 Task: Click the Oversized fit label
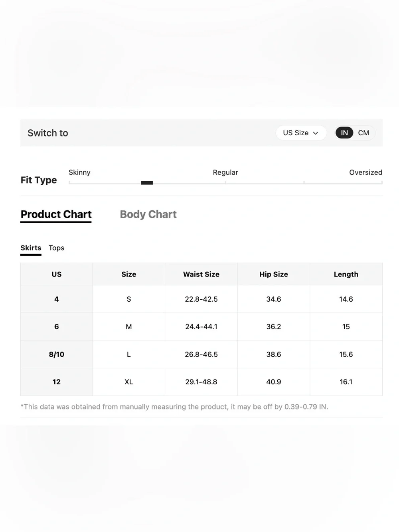tap(365, 172)
